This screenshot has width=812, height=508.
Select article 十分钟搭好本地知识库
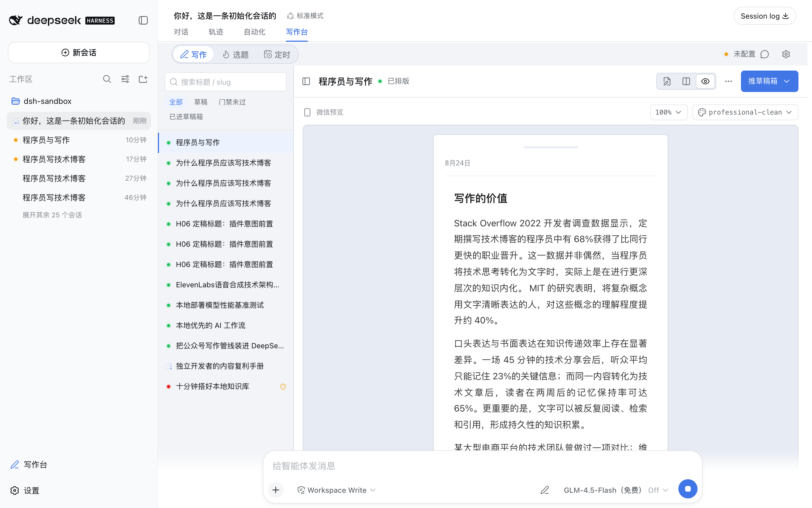(x=226, y=386)
